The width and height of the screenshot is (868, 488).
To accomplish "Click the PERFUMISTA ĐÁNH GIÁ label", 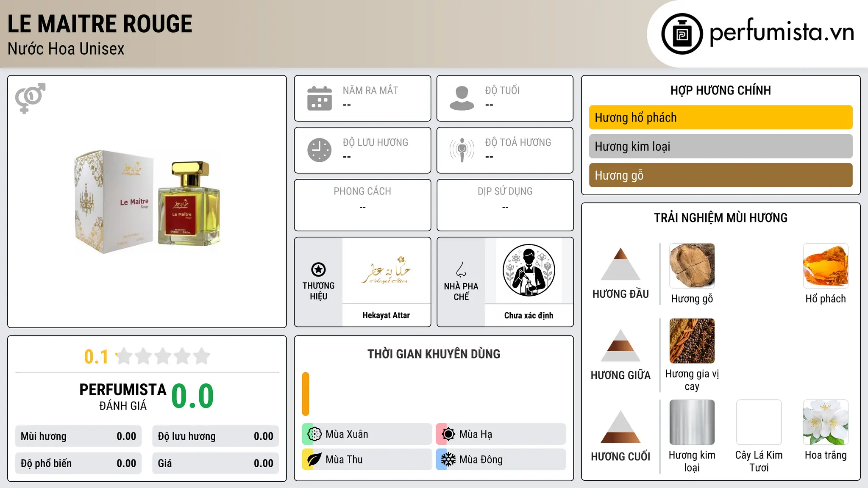I will click(123, 396).
